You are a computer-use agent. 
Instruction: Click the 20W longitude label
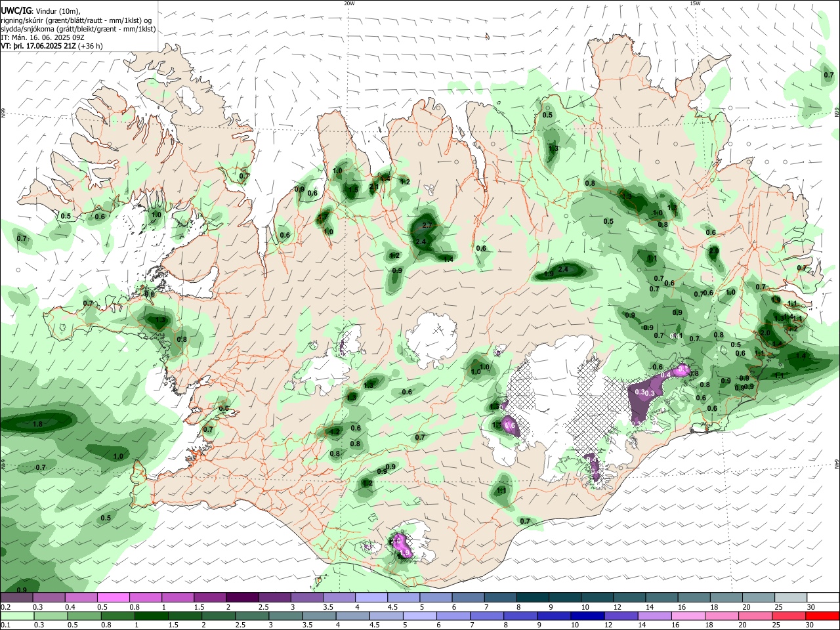pos(349,3)
